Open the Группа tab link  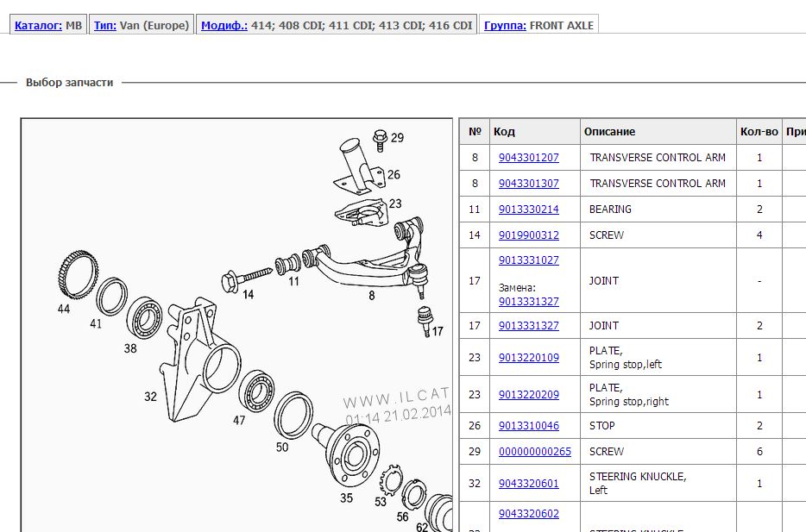click(505, 26)
